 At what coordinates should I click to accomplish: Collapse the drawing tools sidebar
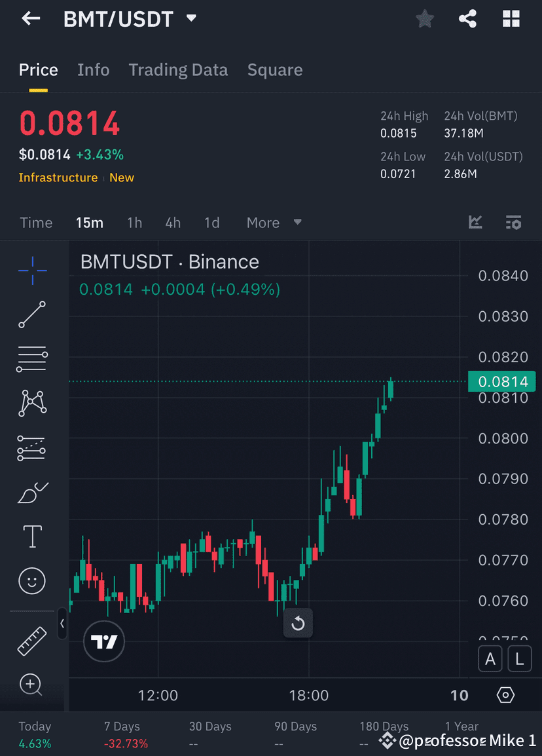click(x=62, y=624)
